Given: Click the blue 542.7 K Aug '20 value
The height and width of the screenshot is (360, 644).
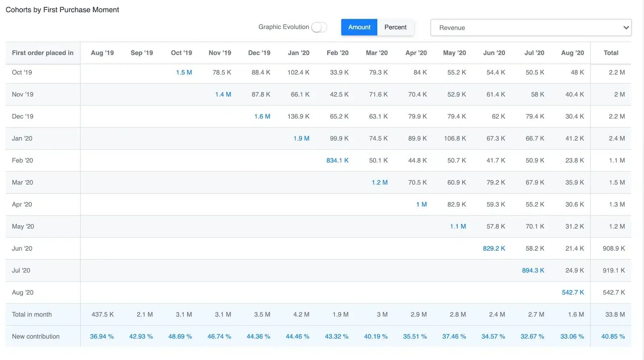Looking at the screenshot, I should click(573, 292).
